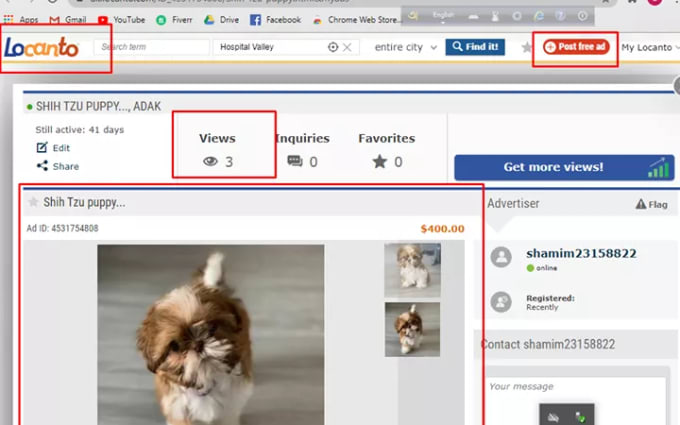Click the Find it! search button

(475, 46)
